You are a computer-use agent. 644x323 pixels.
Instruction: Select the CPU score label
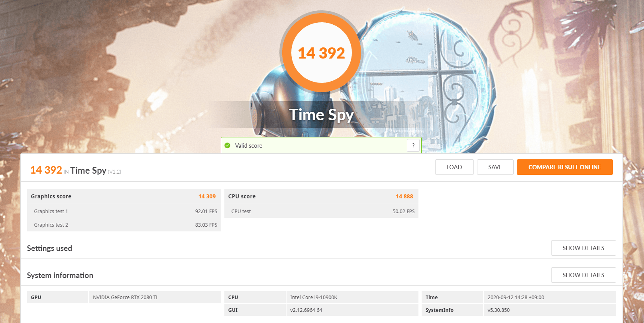[242, 196]
